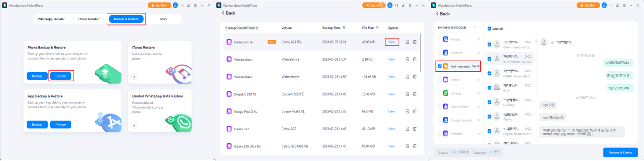Check the Call logs category checkbox
This screenshot has height=161, width=644.
tap(440, 93)
